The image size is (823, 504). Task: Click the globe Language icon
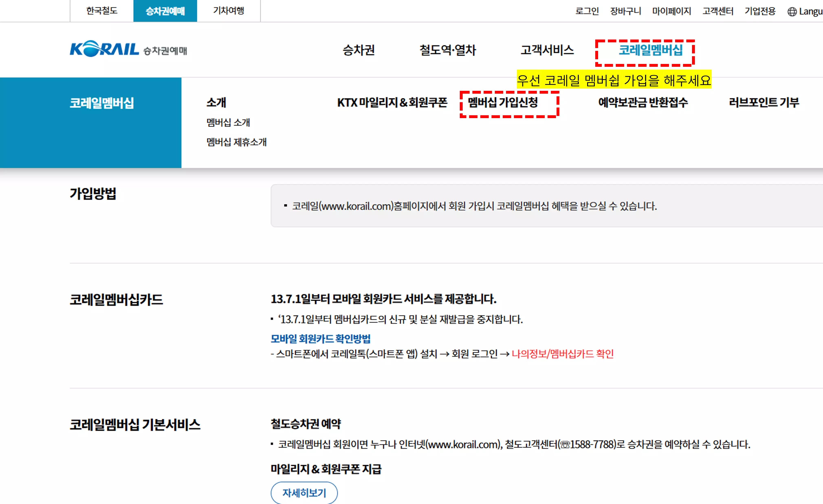[792, 12]
